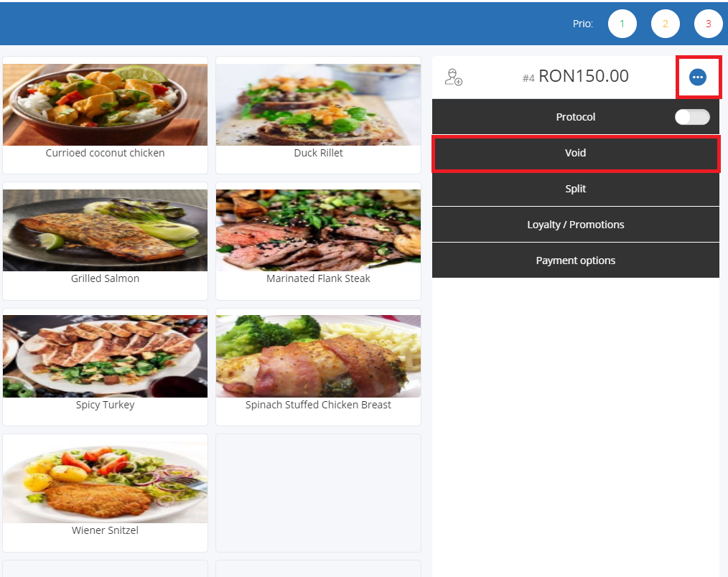This screenshot has width=728, height=577.
Task: Add Wiener Snitzel to the order
Action: (105, 493)
